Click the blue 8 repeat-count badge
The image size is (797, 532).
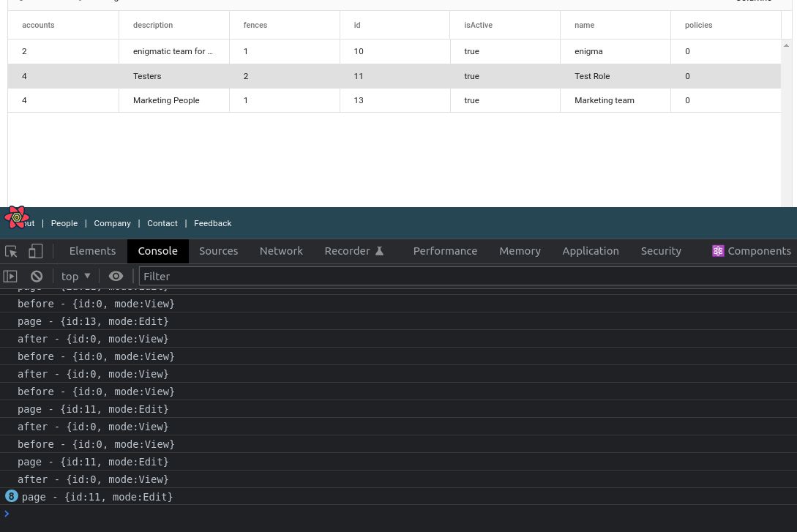pyautogui.click(x=11, y=496)
